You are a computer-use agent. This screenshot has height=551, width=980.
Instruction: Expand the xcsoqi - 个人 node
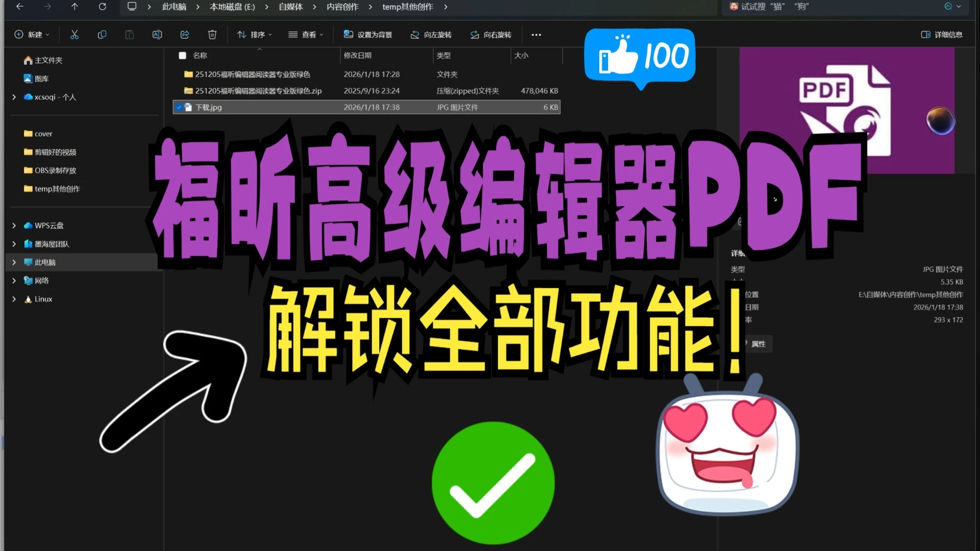(x=14, y=97)
